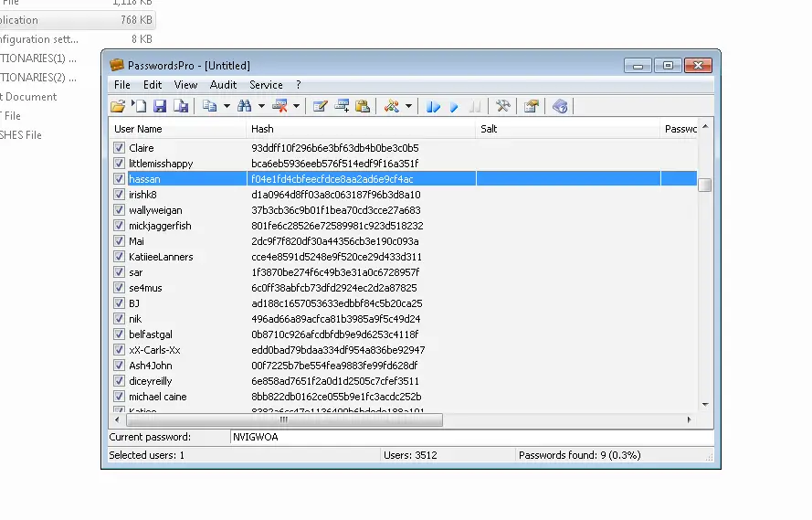Click the Start attack from beginning icon
Image resolution: width=812 pixels, height=520 pixels.
pos(433,107)
